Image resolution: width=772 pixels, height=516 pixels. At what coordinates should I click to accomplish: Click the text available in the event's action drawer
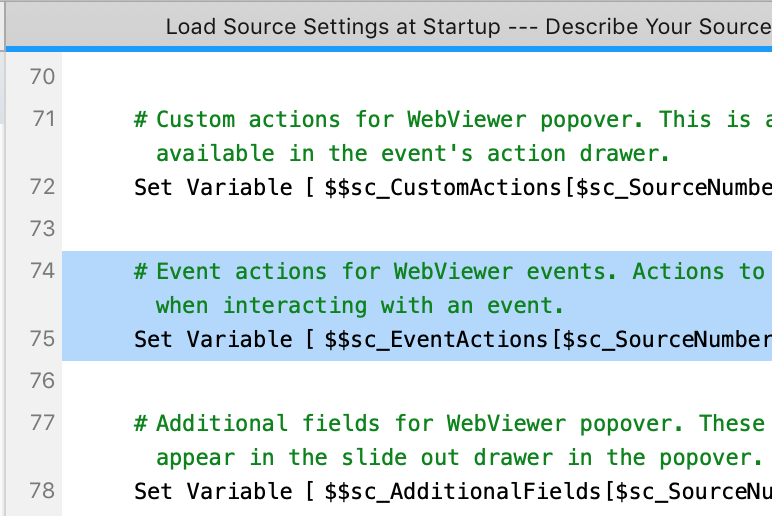click(413, 154)
